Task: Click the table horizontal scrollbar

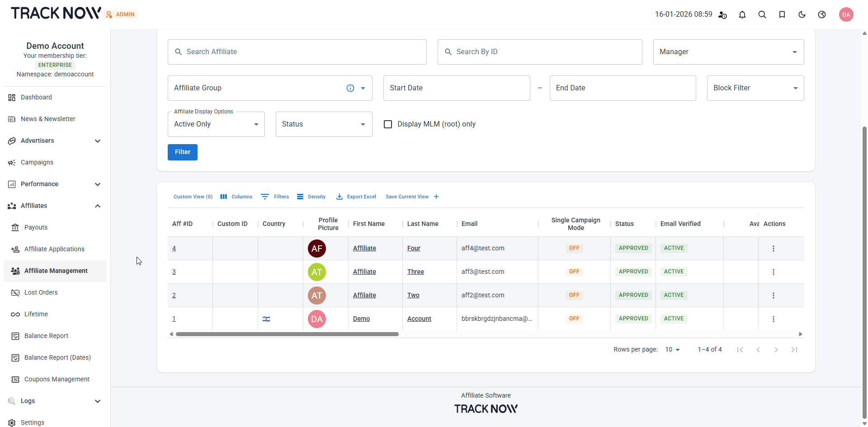Action: coord(287,334)
